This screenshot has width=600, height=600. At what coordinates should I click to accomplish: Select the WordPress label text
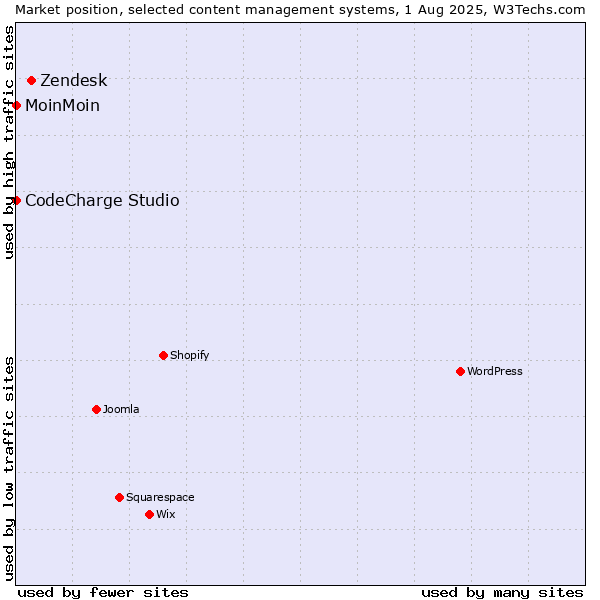(494, 371)
